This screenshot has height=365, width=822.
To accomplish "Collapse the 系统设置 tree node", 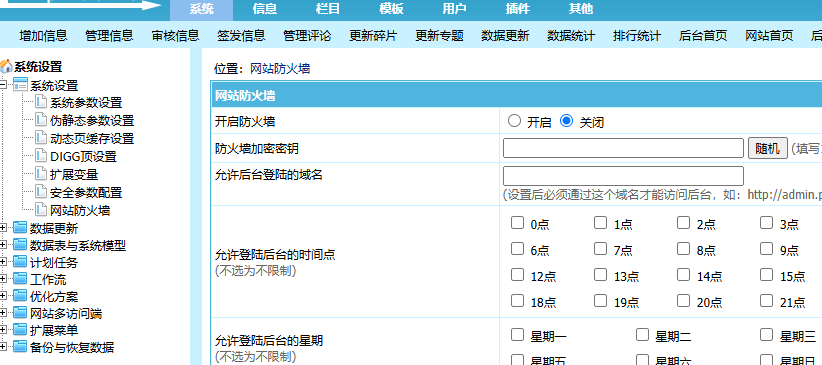I will coord(3,85).
